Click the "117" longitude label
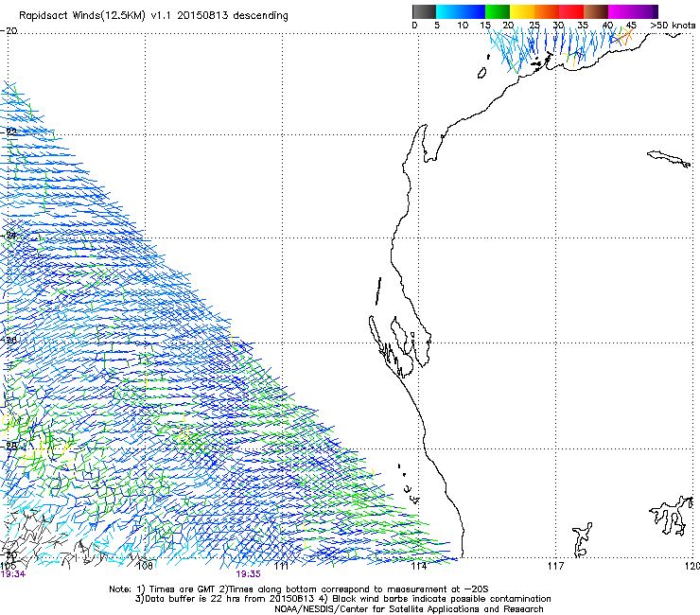 point(555,566)
